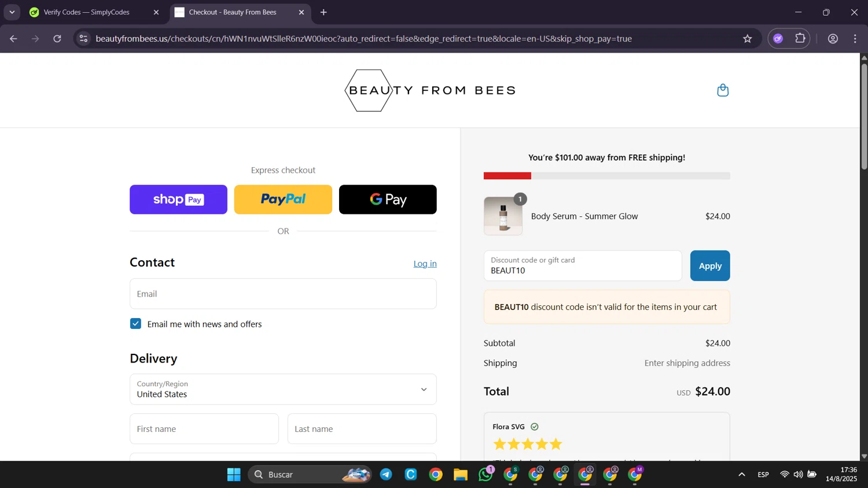Open the taskbar clock and date

841,475
